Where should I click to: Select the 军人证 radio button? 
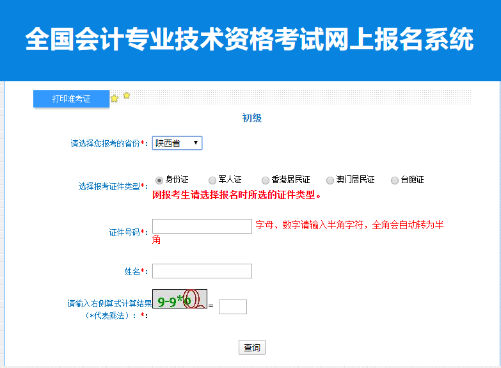pos(212,180)
